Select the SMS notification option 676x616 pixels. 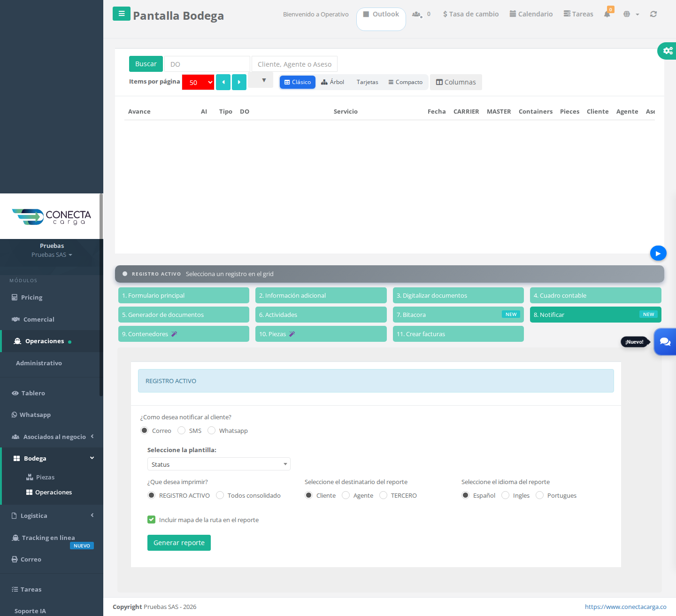coord(182,431)
